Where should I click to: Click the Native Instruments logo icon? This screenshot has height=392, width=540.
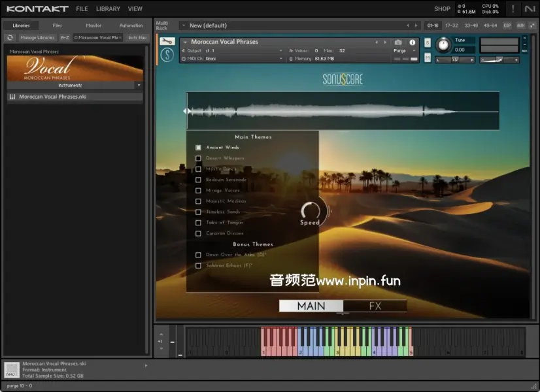point(529,8)
